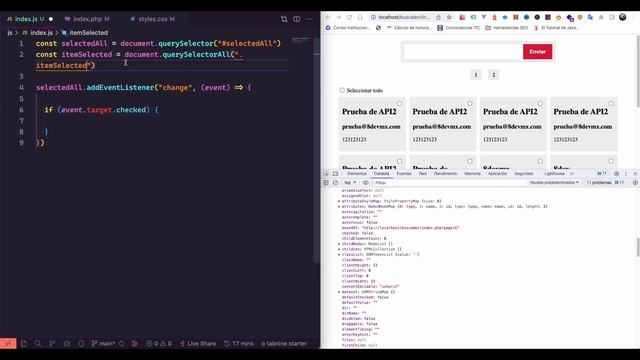Check the first Prueba de API2 card checkbox
Image resolution: width=640 pixels, height=360 pixels.
tap(400, 104)
